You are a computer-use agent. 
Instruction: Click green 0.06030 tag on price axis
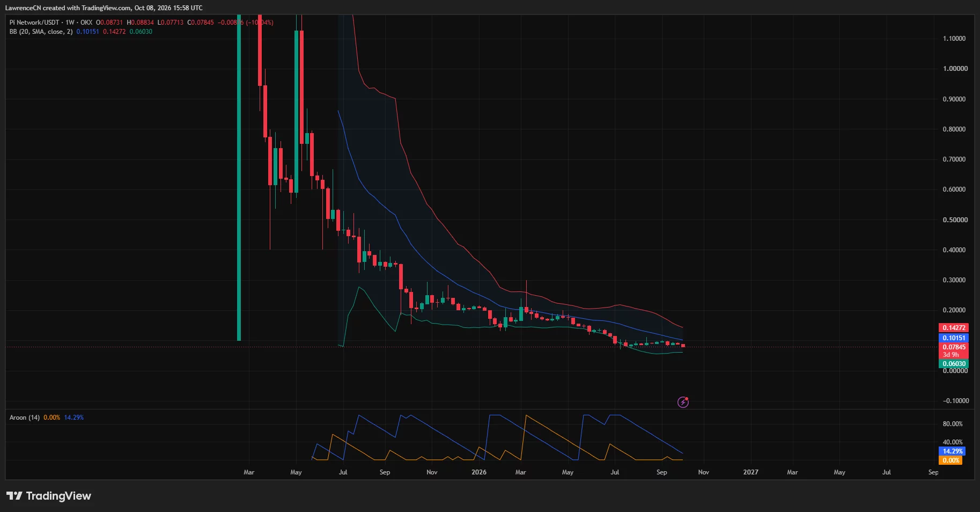(954, 364)
